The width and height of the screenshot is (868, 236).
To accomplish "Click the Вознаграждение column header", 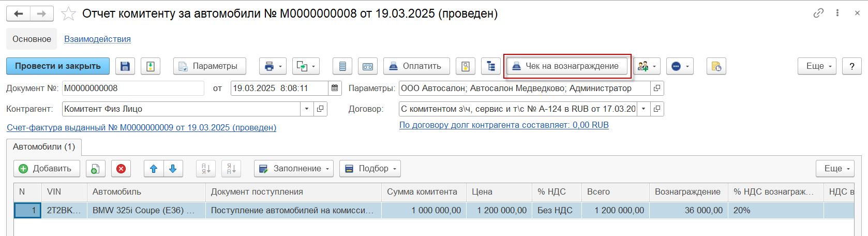I will pos(689,192).
